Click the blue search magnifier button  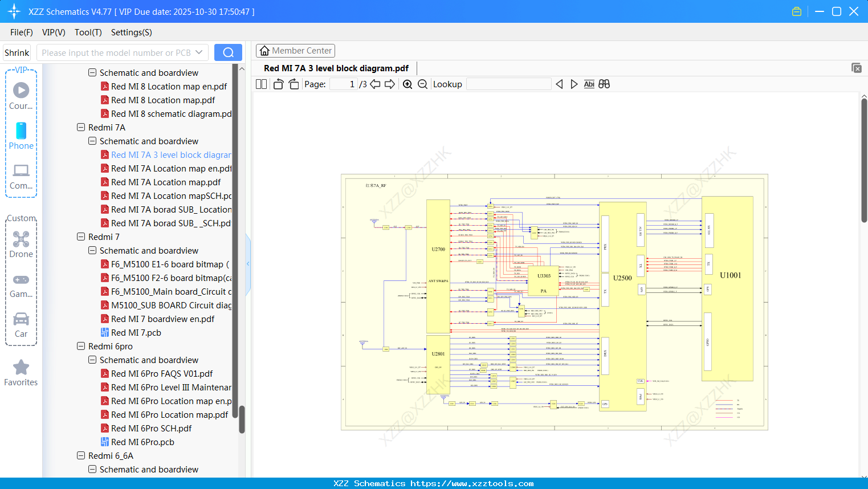point(228,52)
